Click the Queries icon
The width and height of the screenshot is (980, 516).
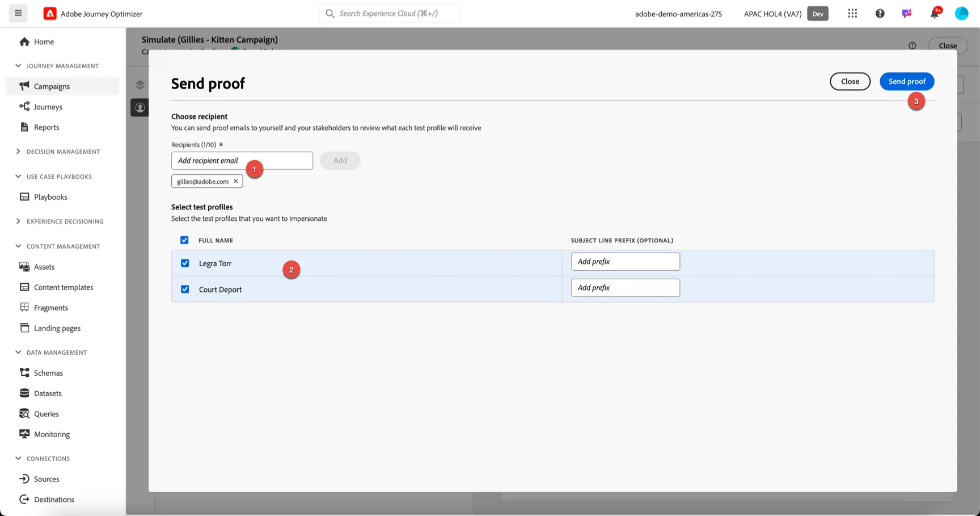click(24, 413)
